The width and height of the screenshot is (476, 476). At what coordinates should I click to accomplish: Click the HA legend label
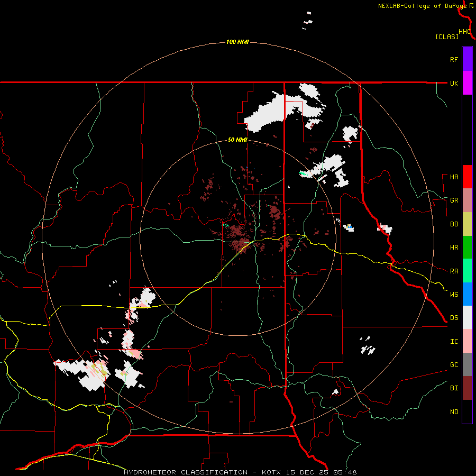tap(454, 177)
